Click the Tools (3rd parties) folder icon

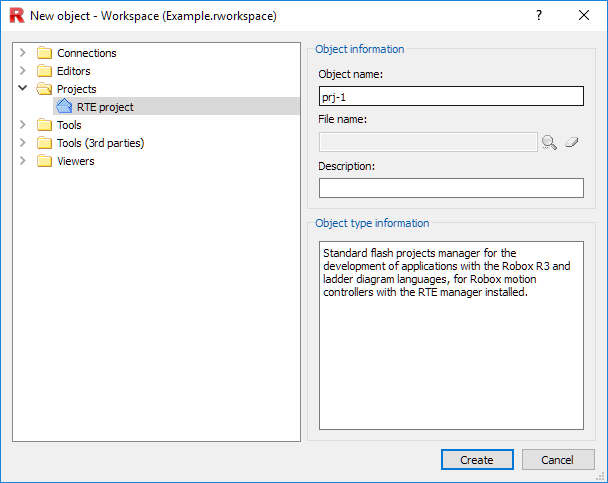click(44, 143)
